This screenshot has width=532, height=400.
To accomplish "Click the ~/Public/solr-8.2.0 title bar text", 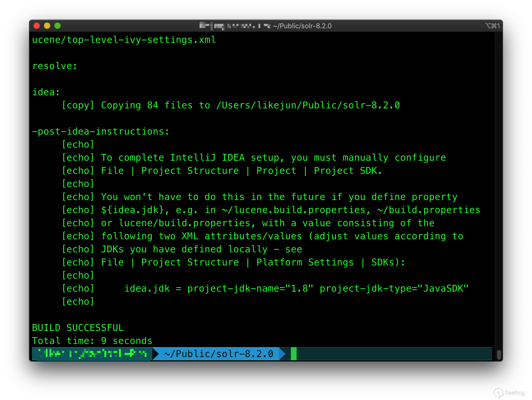I will pyautogui.click(x=302, y=26).
